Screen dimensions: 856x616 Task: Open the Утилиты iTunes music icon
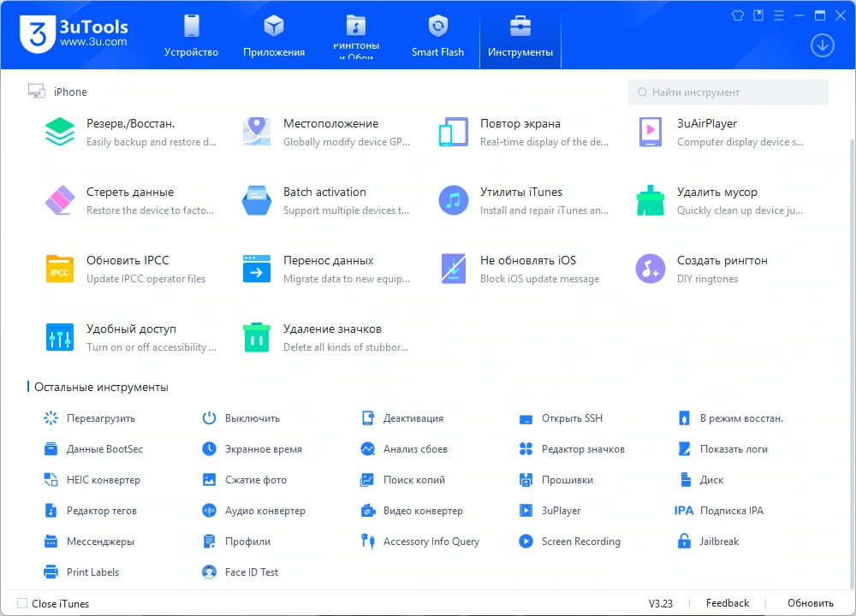453,200
